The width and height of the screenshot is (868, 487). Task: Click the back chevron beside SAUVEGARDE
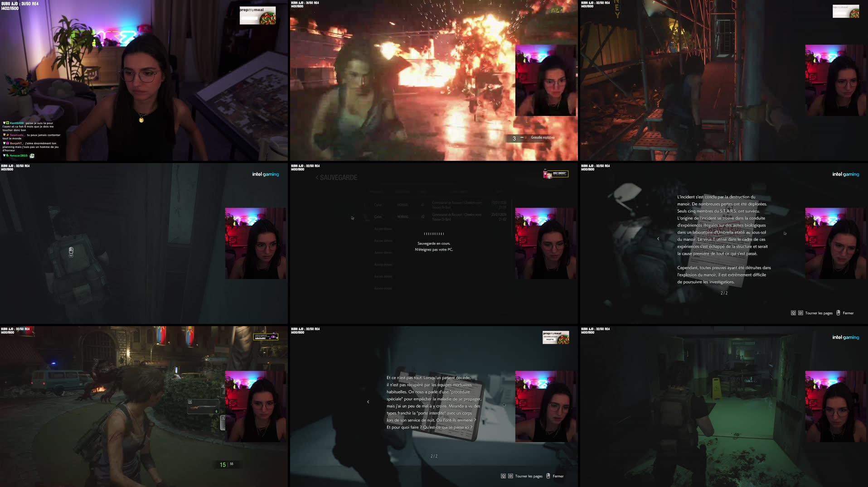(x=317, y=177)
